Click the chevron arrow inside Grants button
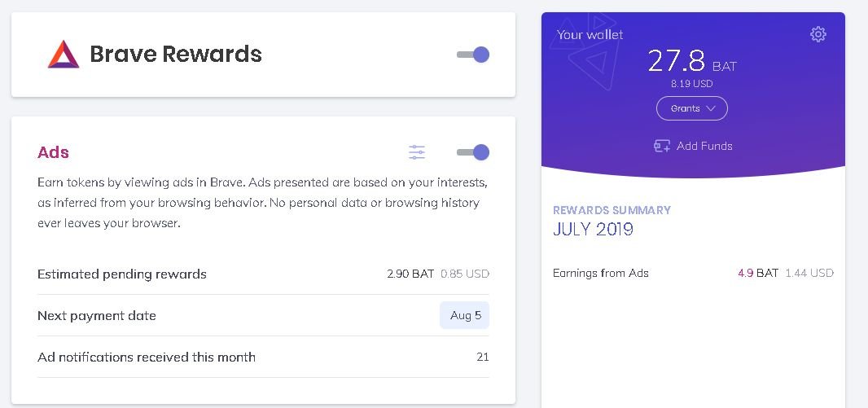868x408 pixels. pyautogui.click(x=712, y=108)
